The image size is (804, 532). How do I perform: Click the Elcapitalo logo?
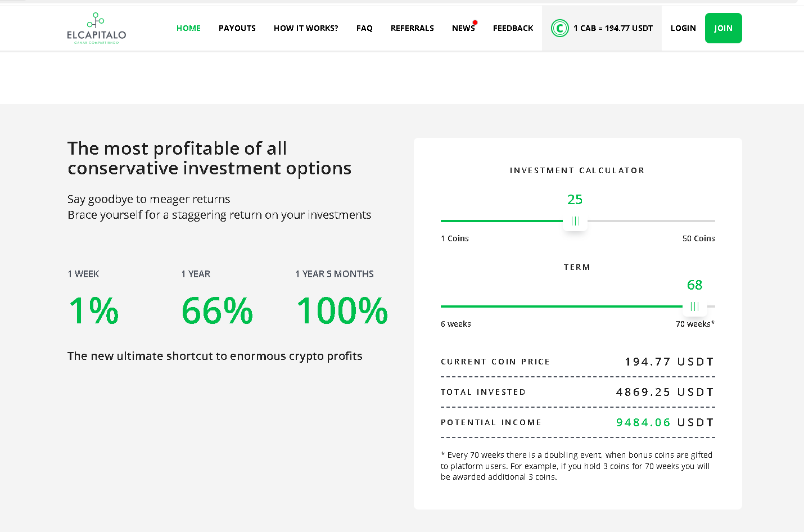[96, 28]
